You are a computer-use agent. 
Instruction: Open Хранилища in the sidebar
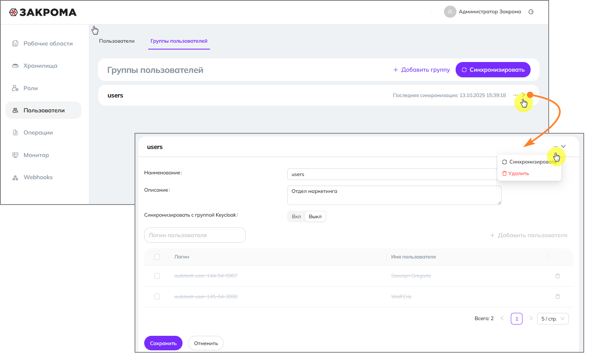click(x=40, y=66)
